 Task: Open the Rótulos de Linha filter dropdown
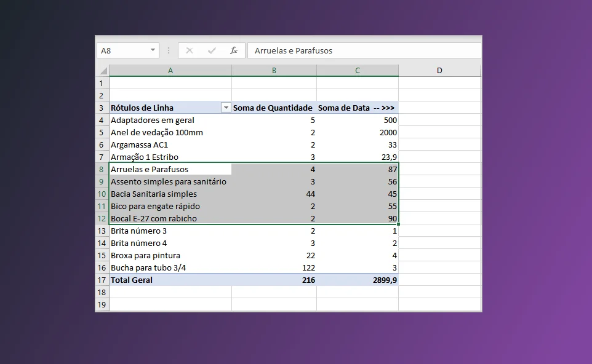pyautogui.click(x=226, y=108)
